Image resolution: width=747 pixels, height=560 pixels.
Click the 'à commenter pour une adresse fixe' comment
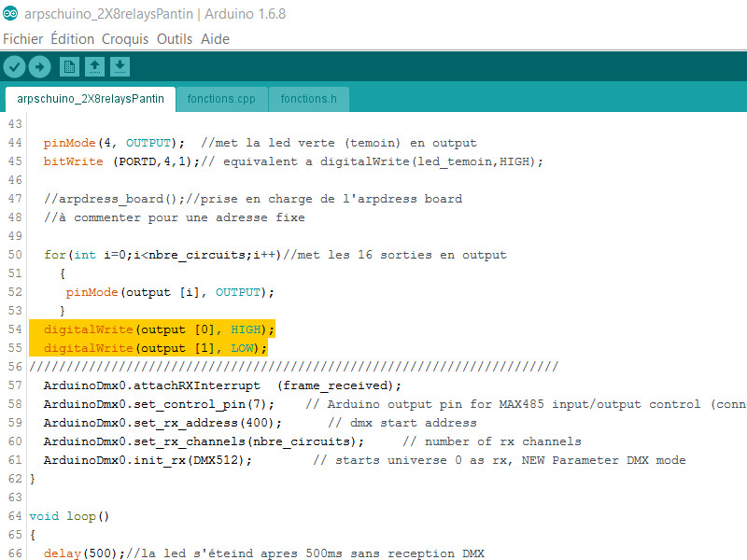pyautogui.click(x=175, y=217)
